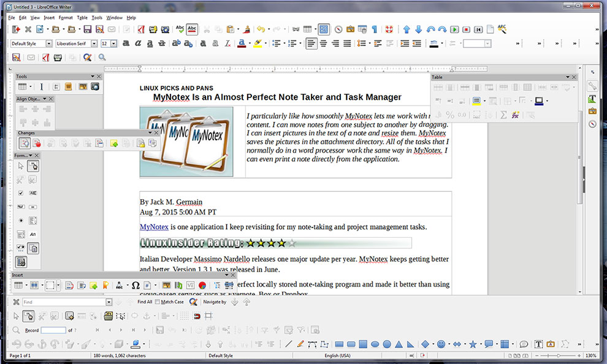The width and height of the screenshot is (607, 364).
Task: Open the Font Color dropdown arrow
Action: 249,44
